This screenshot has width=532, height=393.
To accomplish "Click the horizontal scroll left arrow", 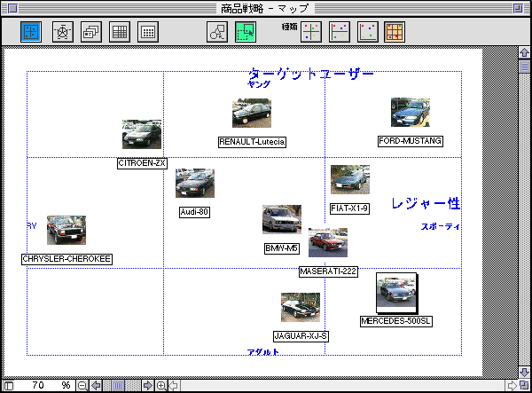I will 174,386.
